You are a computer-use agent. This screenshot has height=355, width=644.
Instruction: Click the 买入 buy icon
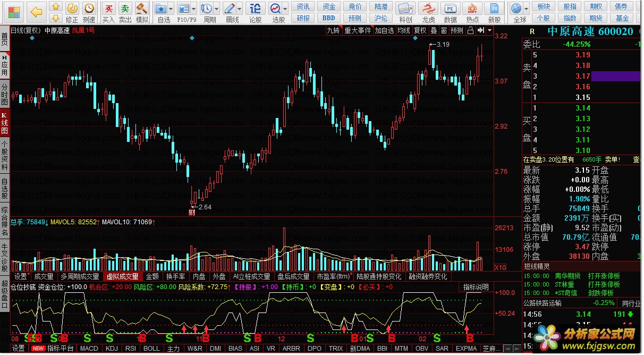(108, 12)
